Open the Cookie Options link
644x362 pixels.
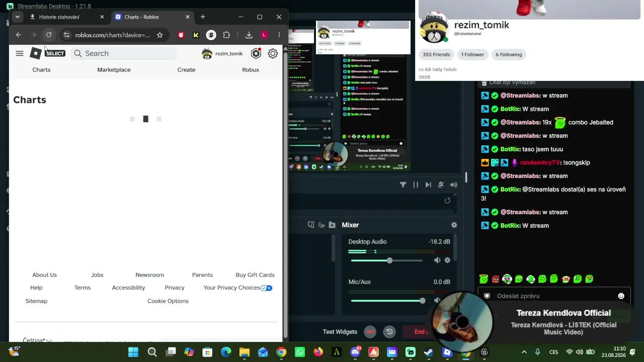(x=168, y=301)
